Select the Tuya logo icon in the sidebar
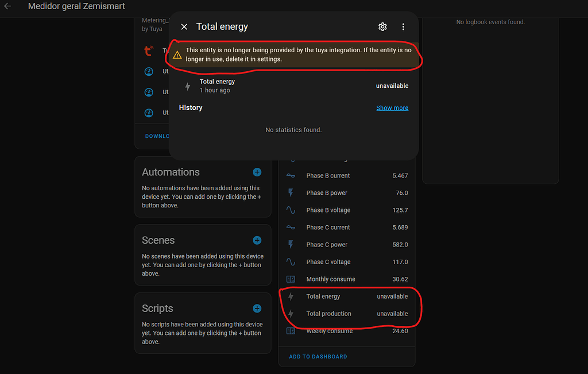Viewport: 588px width, 374px height. point(149,51)
